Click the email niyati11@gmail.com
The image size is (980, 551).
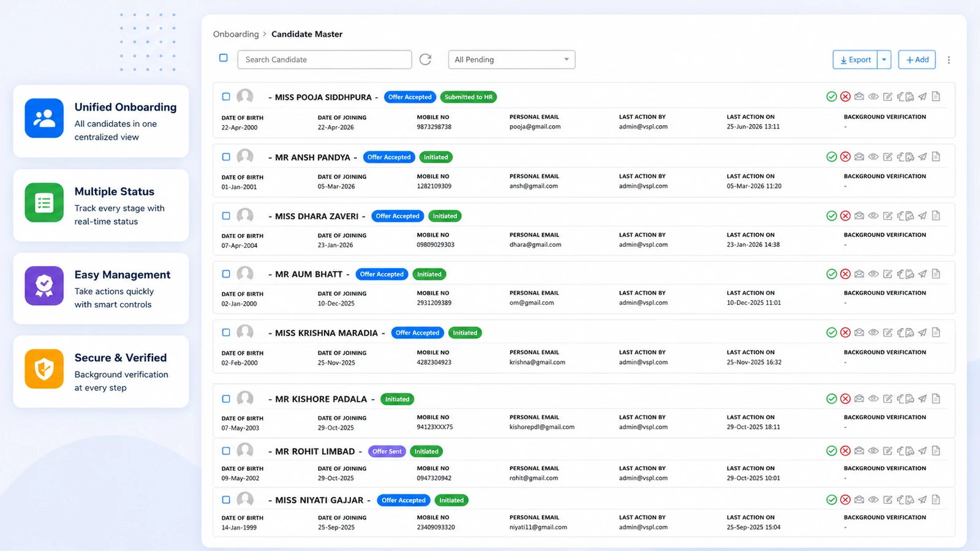538,527
